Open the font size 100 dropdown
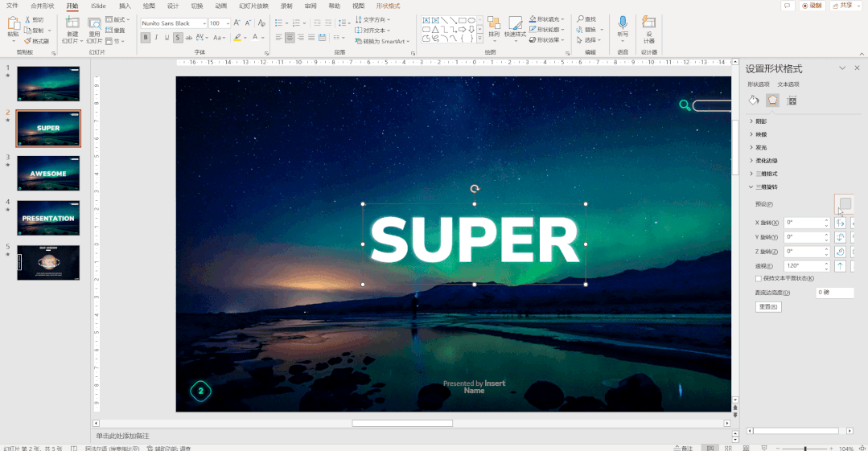This screenshot has width=868, height=451. click(228, 23)
